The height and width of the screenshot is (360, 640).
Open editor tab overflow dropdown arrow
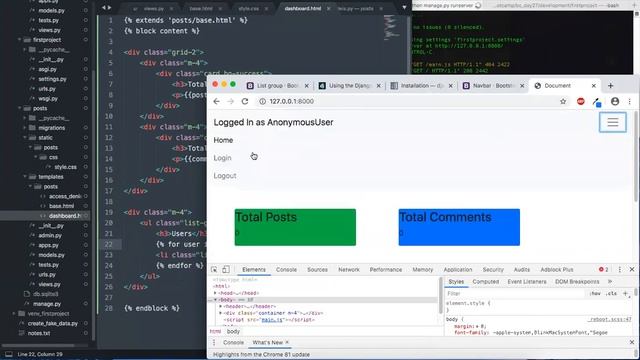pyautogui.click(x=404, y=7)
